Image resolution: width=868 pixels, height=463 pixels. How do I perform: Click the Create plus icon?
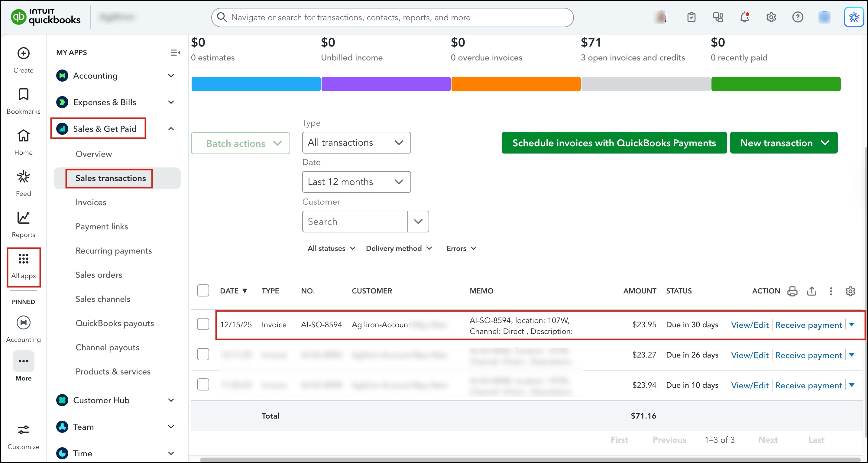pos(23,53)
